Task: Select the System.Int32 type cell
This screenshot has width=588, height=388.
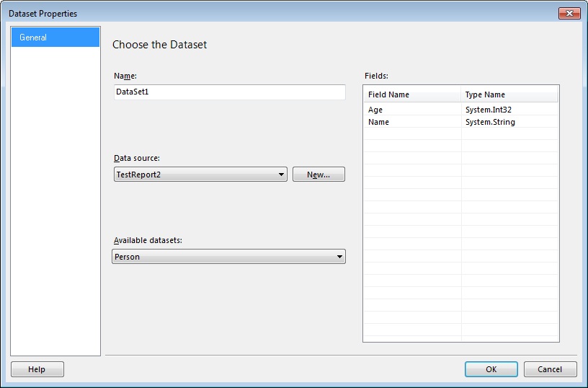Action: (509, 110)
